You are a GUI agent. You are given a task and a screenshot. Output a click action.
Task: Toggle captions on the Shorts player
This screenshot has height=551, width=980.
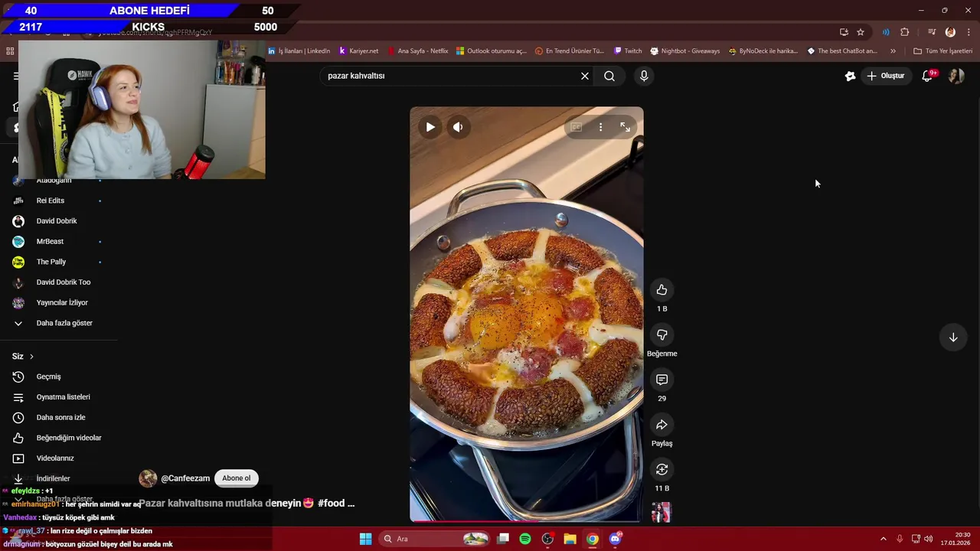pos(576,127)
